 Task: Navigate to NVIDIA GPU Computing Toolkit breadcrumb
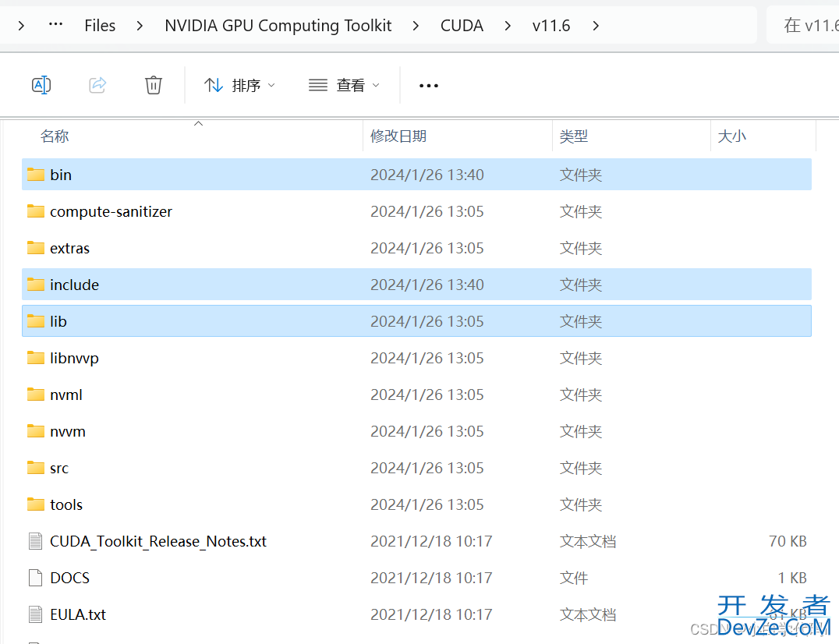278,26
